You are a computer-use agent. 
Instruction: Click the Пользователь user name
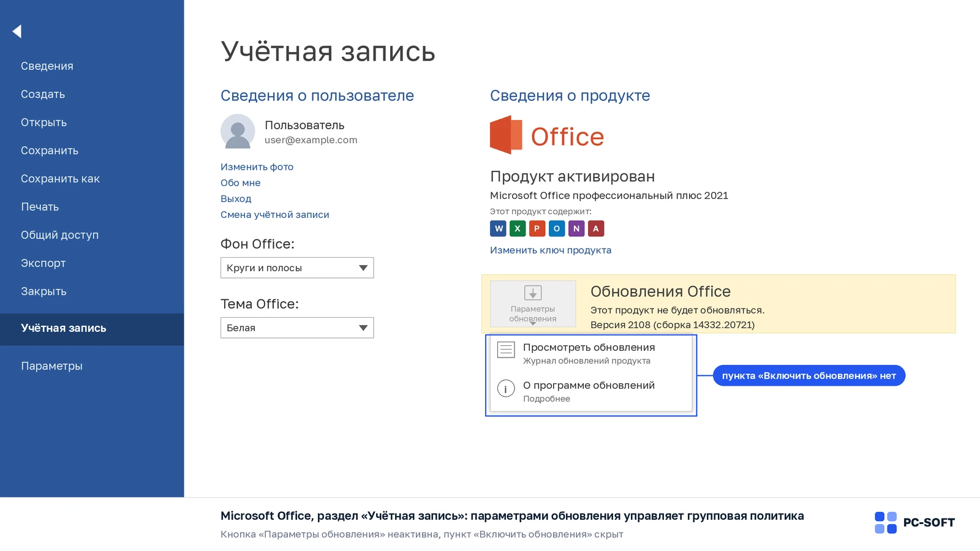click(x=304, y=125)
